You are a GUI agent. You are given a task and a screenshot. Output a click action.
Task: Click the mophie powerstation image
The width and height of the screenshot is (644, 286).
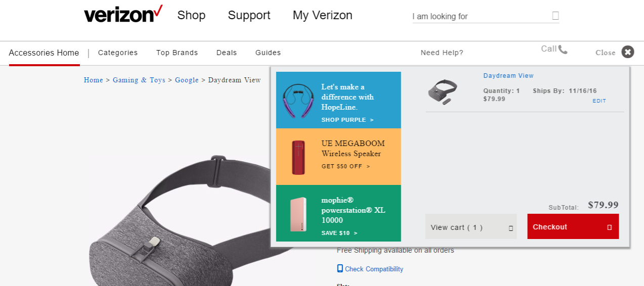click(298, 214)
